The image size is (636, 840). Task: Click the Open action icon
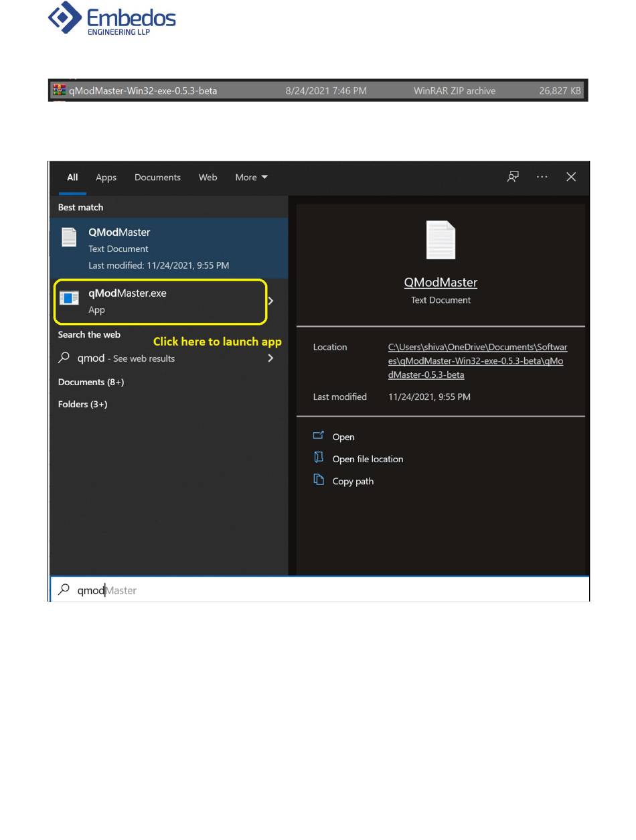[x=319, y=435]
